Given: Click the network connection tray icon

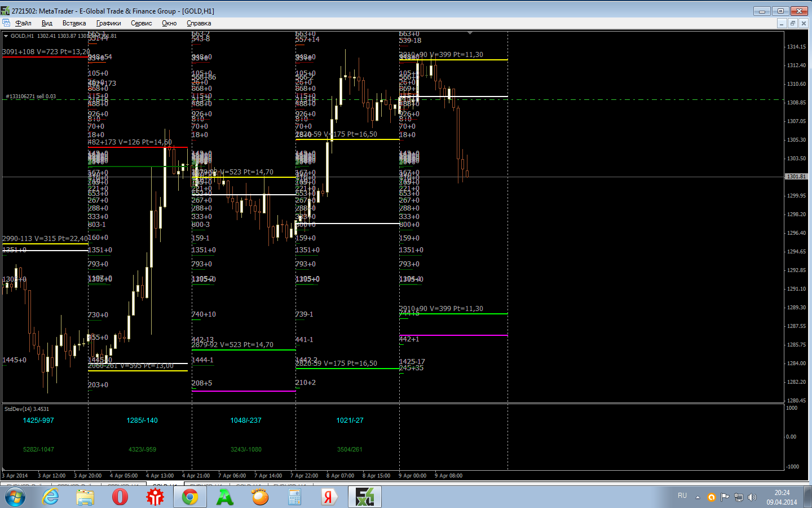Looking at the screenshot, I should 739,497.
